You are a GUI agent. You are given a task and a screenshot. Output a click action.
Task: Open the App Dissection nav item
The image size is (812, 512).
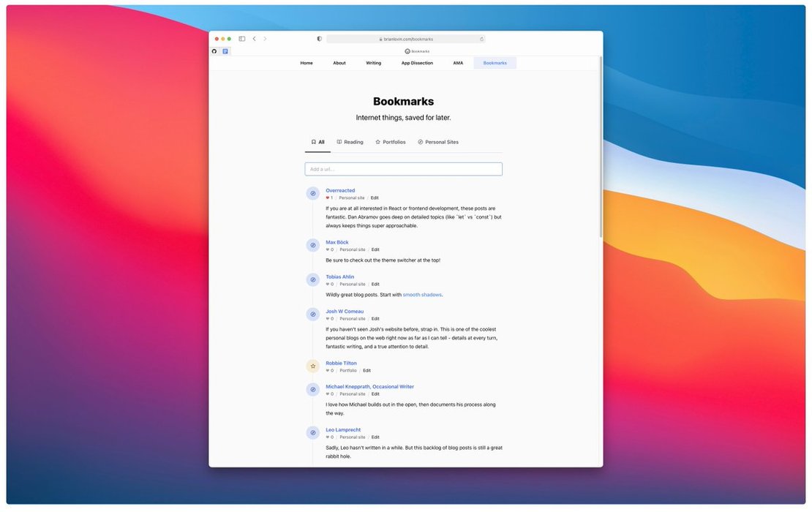point(417,63)
